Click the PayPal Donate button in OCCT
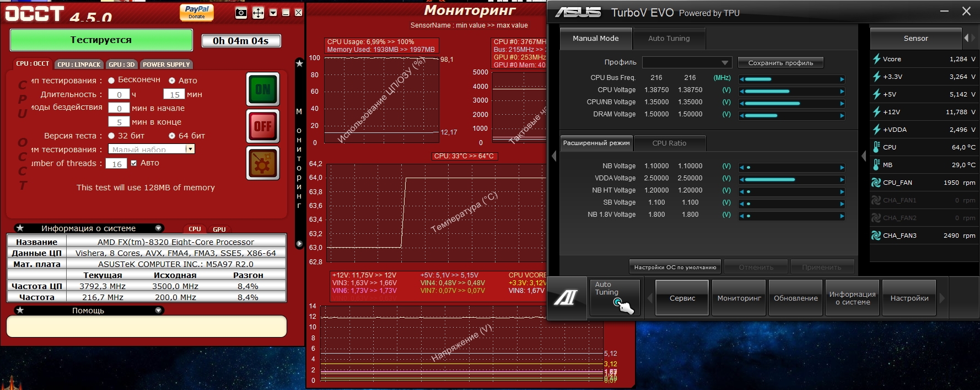Screen dimensions: 980x390 pyautogui.click(x=197, y=12)
